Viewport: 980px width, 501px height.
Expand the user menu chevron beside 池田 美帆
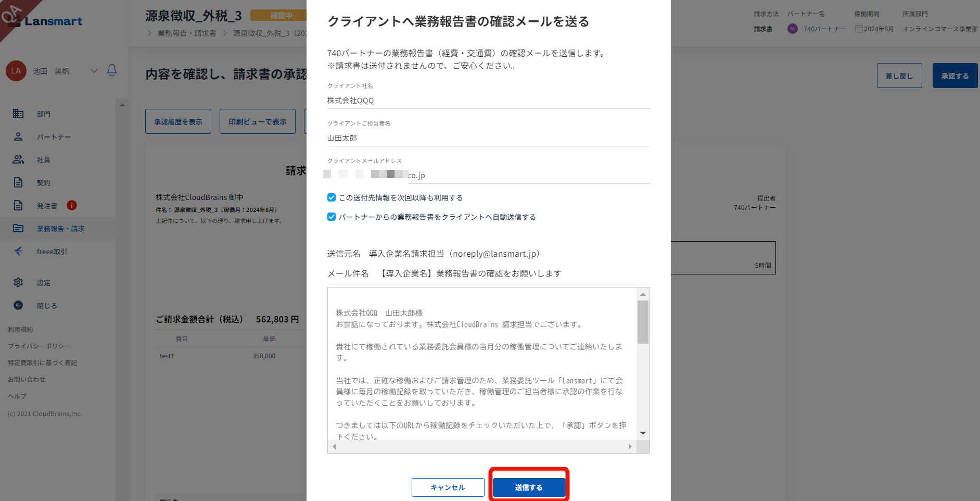(x=94, y=71)
